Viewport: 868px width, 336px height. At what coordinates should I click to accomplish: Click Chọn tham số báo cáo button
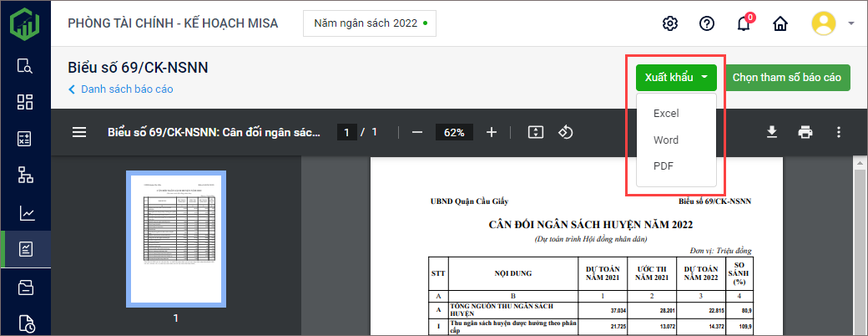pyautogui.click(x=786, y=78)
